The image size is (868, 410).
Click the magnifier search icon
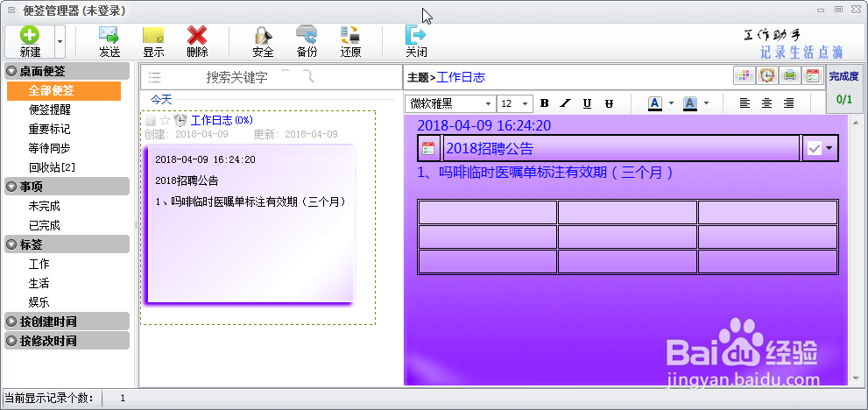coord(309,76)
